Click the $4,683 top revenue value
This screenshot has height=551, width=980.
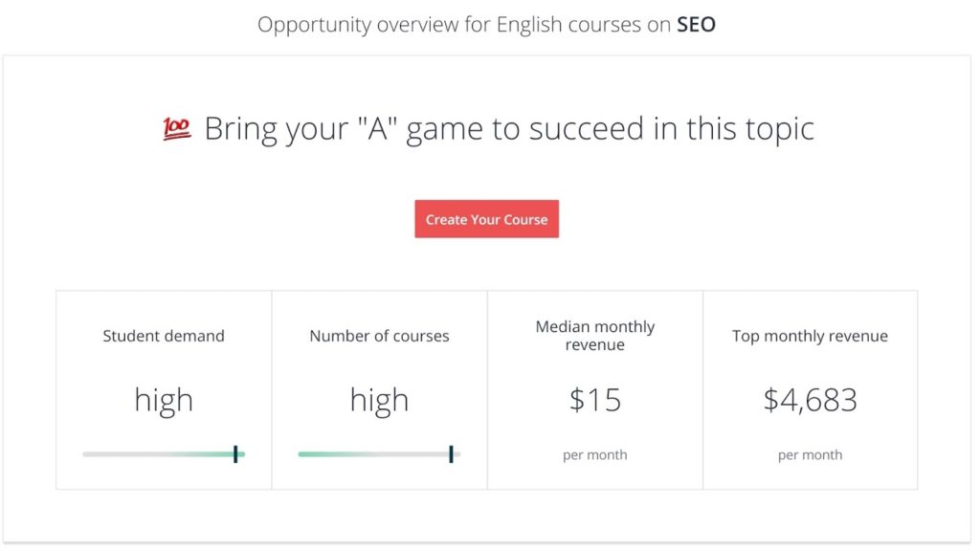[810, 400]
